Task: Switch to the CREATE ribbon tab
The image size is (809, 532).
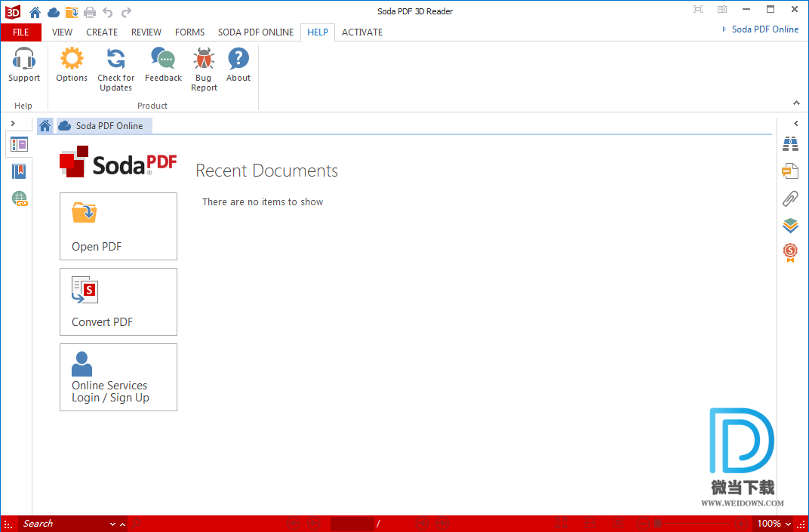Action: 102,32
